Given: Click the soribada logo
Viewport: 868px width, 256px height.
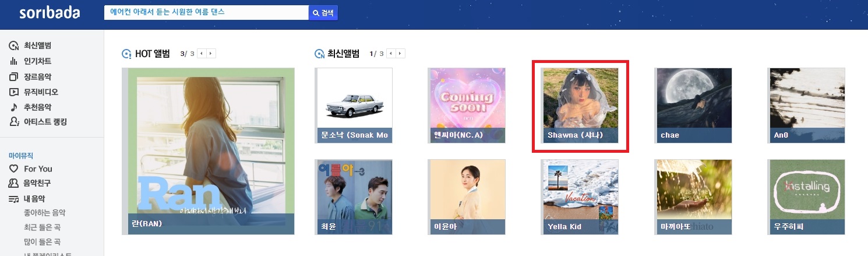Looking at the screenshot, I should click(x=50, y=13).
